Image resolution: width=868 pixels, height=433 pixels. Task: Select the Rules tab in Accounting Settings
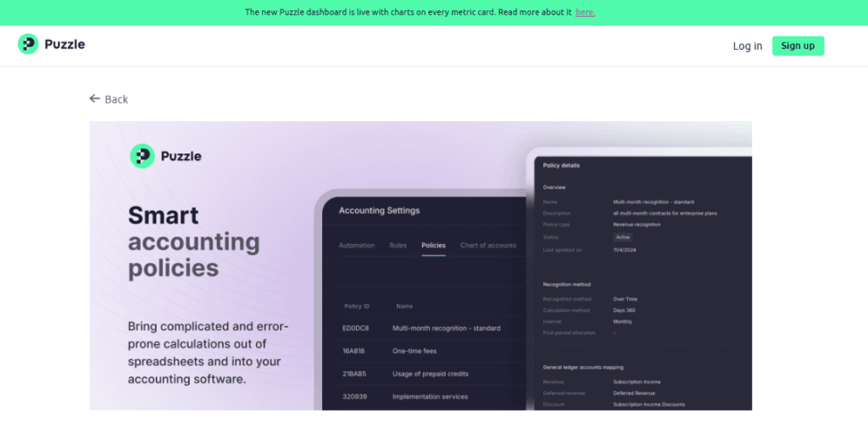point(398,245)
